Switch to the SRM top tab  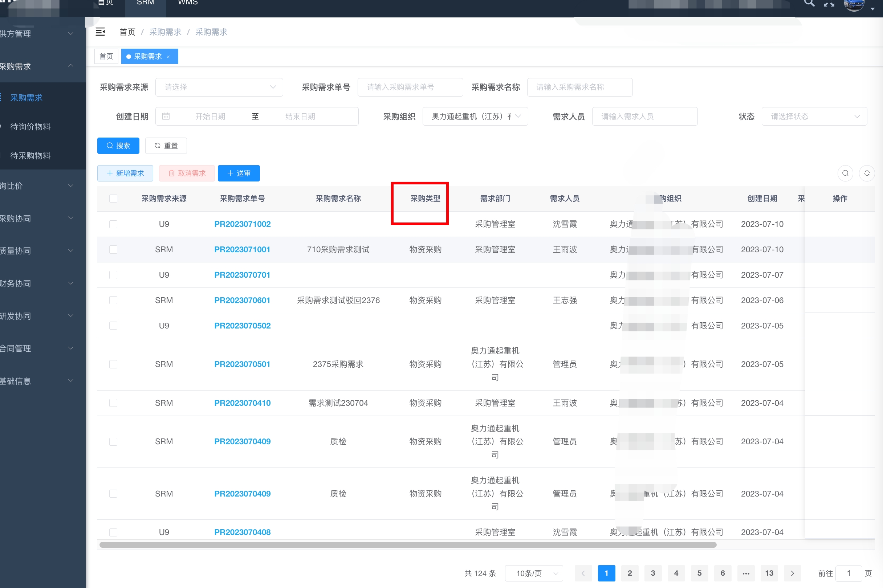pos(146,4)
